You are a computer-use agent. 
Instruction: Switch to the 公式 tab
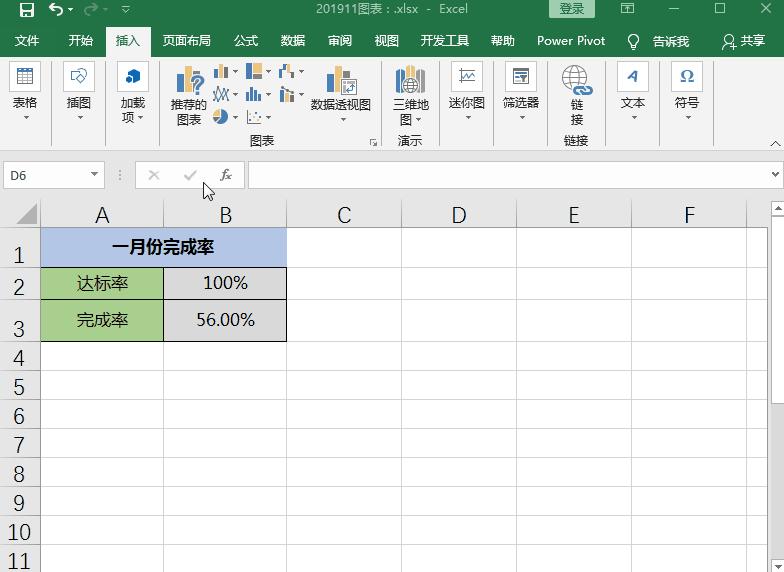tap(246, 40)
